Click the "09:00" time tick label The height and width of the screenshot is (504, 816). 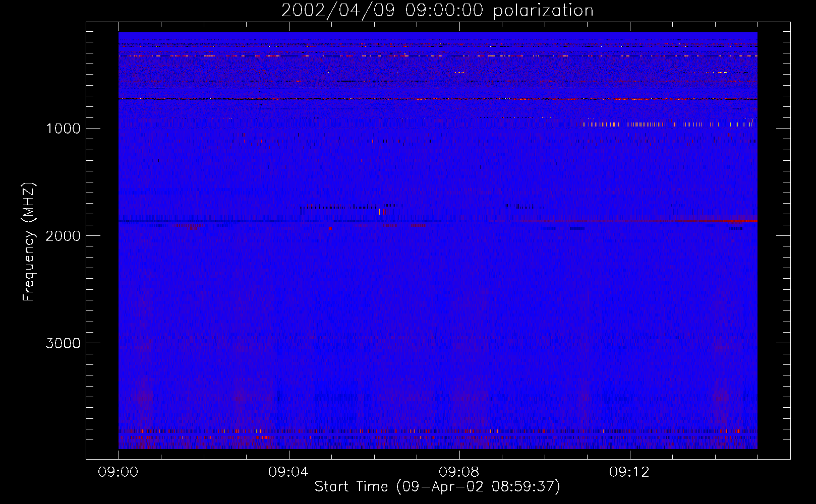[x=118, y=472]
